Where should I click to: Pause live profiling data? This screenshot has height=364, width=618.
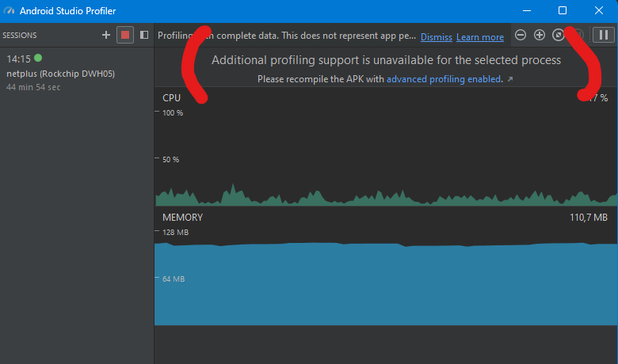[x=603, y=35]
